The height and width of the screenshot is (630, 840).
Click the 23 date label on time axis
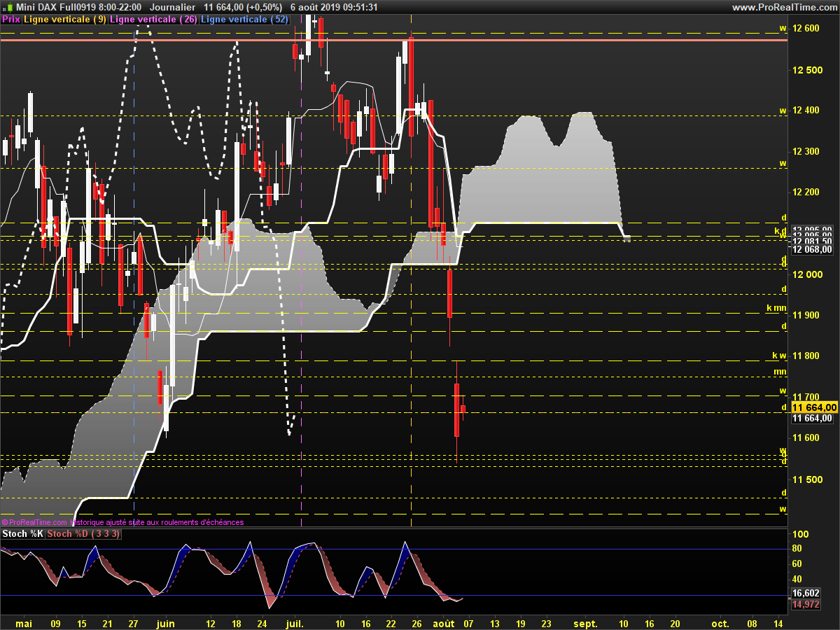coord(545,623)
